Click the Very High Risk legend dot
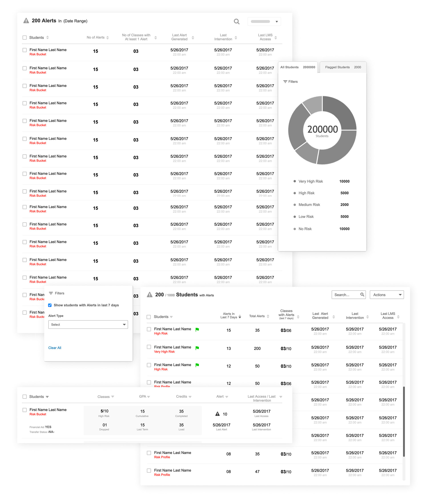This screenshot has height=504, width=427. click(x=295, y=181)
